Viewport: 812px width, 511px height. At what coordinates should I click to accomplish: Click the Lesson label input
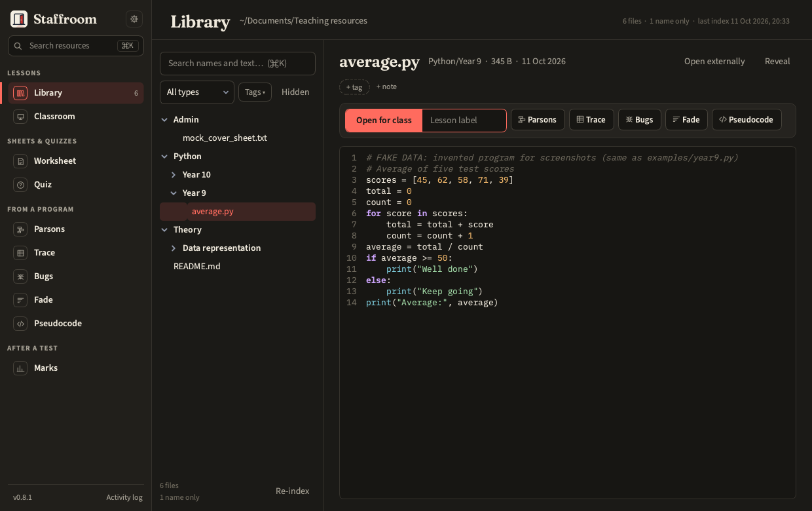tap(464, 120)
